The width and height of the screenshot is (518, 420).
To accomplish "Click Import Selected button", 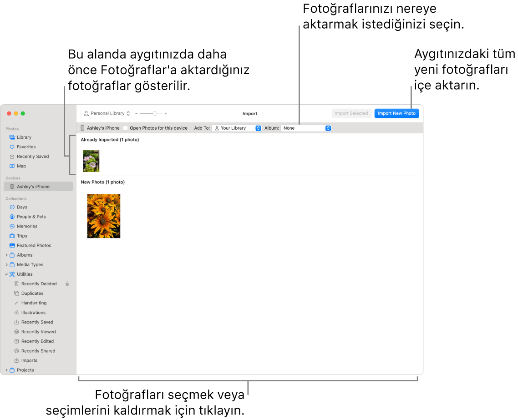I will (x=351, y=114).
